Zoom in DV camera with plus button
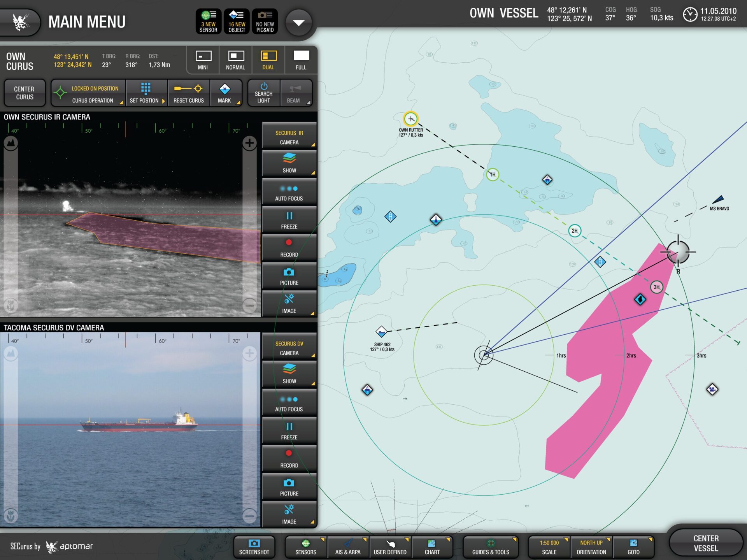This screenshot has height=560, width=747. pos(249,353)
